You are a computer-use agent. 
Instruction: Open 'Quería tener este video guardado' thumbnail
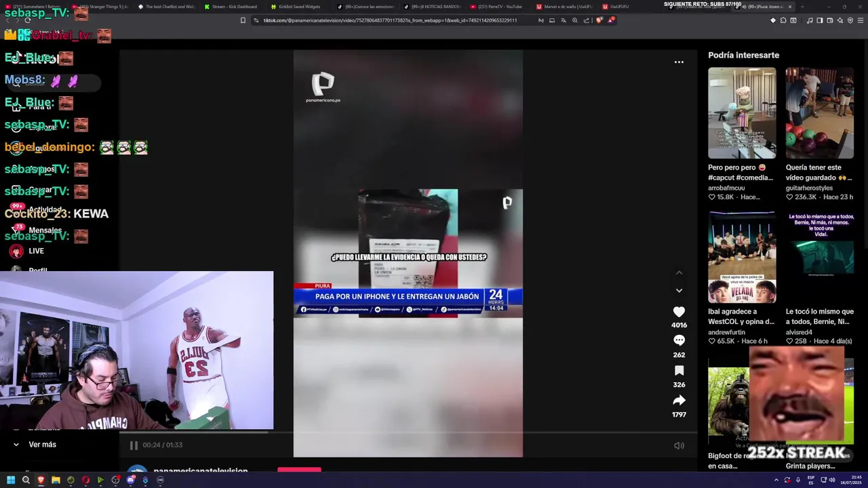(x=819, y=113)
